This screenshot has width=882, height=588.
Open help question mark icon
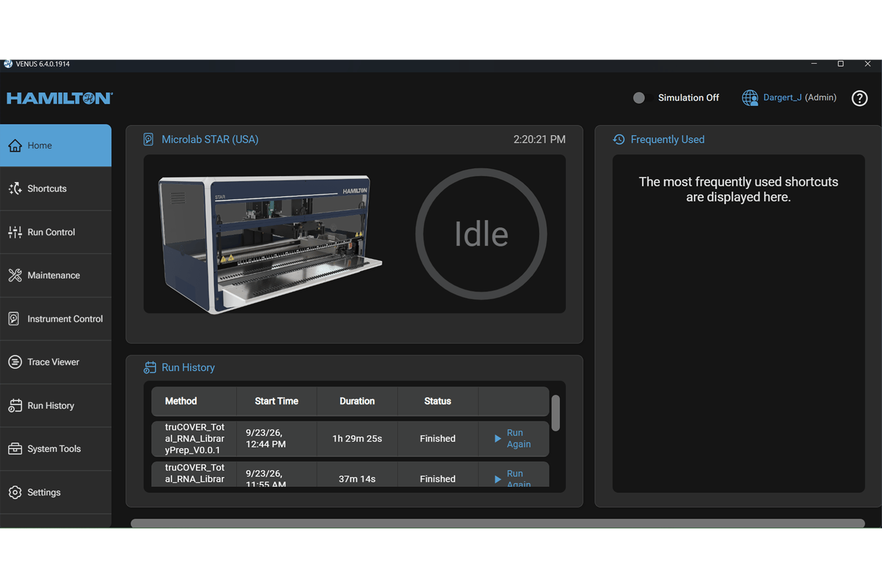click(x=859, y=98)
